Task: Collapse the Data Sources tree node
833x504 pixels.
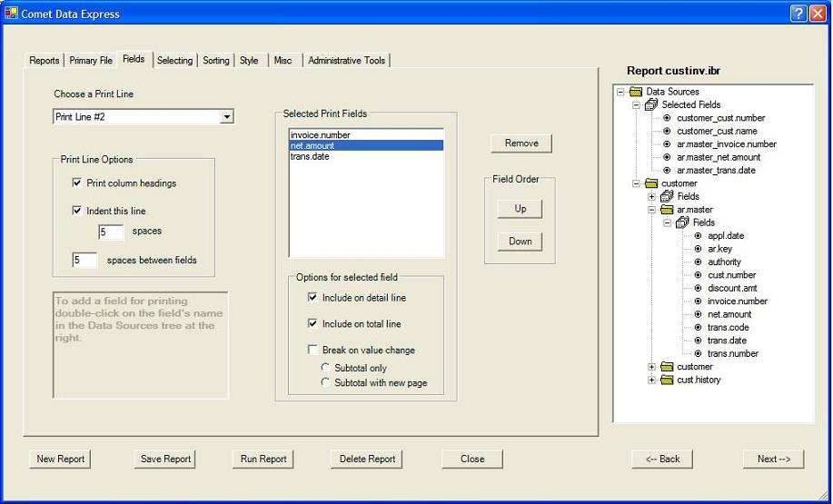Action: [x=620, y=92]
